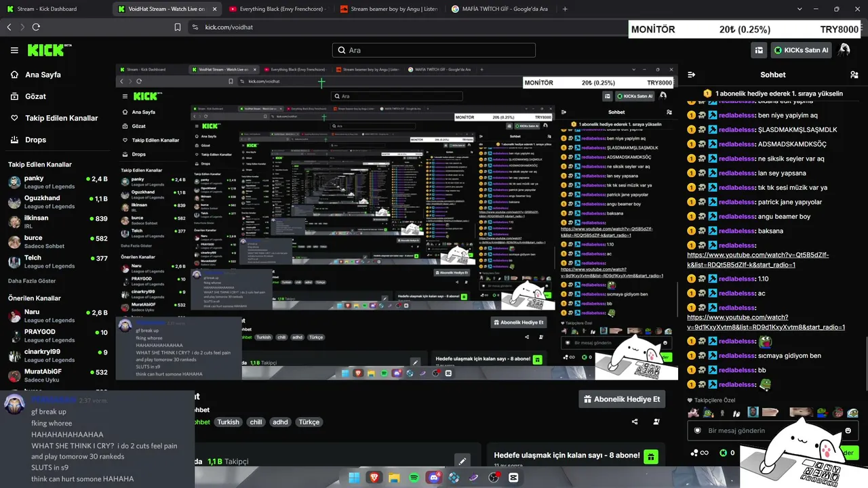868x488 pixels.
Task: Open PRAYGOD's channel in outer Önerilen Kanallar
Action: pos(58,335)
